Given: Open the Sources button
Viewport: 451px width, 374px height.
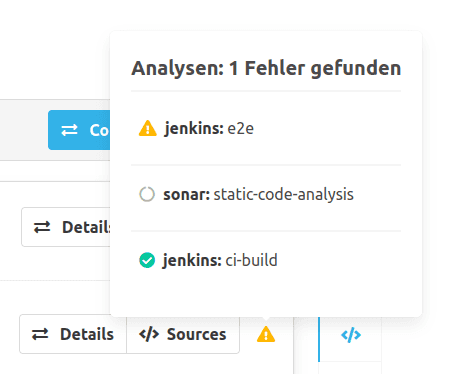Looking at the screenshot, I should click(183, 334).
